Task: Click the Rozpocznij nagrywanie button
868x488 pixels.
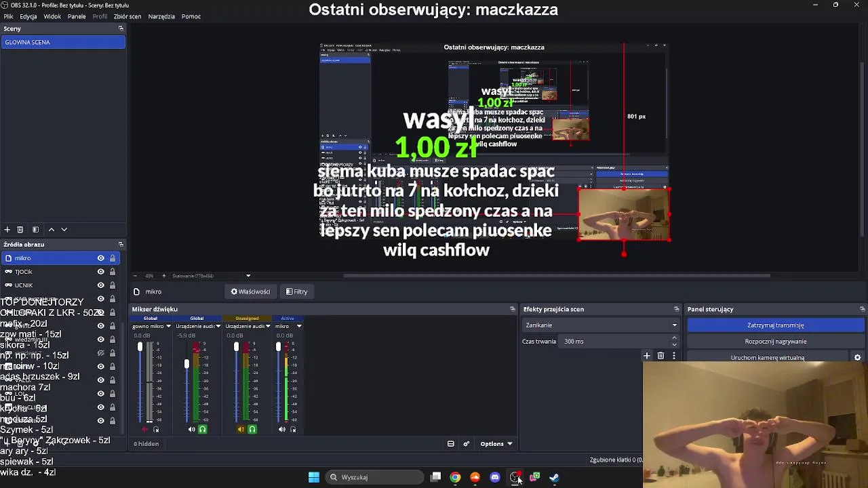Action: (x=776, y=342)
